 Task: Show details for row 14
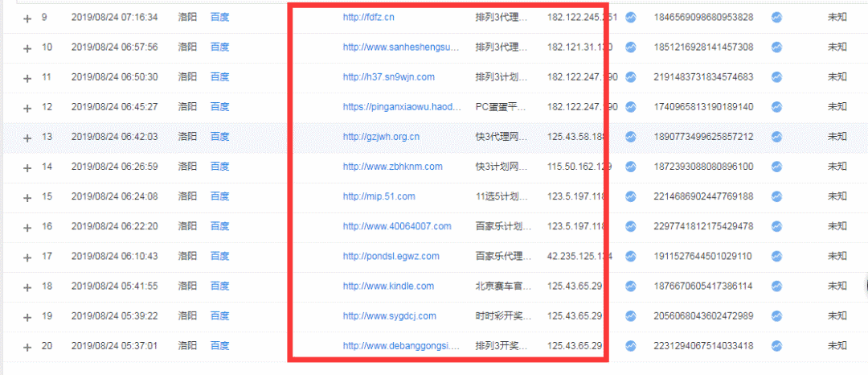point(27,168)
